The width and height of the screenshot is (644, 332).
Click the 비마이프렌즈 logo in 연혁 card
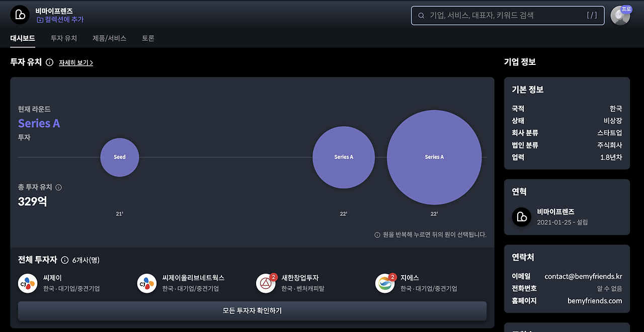[522, 217]
